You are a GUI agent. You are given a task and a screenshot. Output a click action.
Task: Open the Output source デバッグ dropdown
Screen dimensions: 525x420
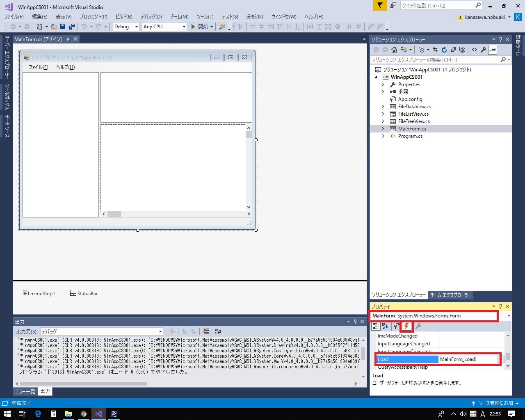[160, 331]
